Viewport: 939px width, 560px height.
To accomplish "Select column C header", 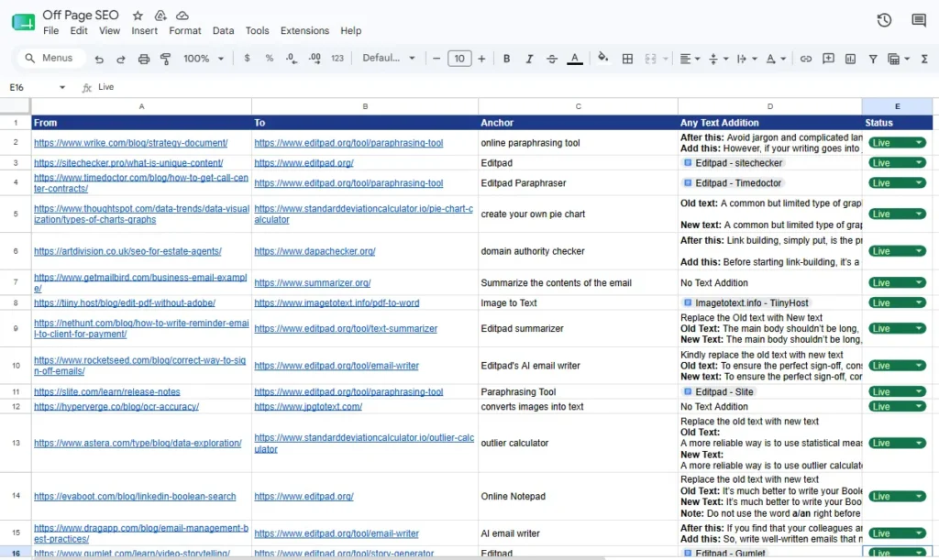I will tap(578, 106).
